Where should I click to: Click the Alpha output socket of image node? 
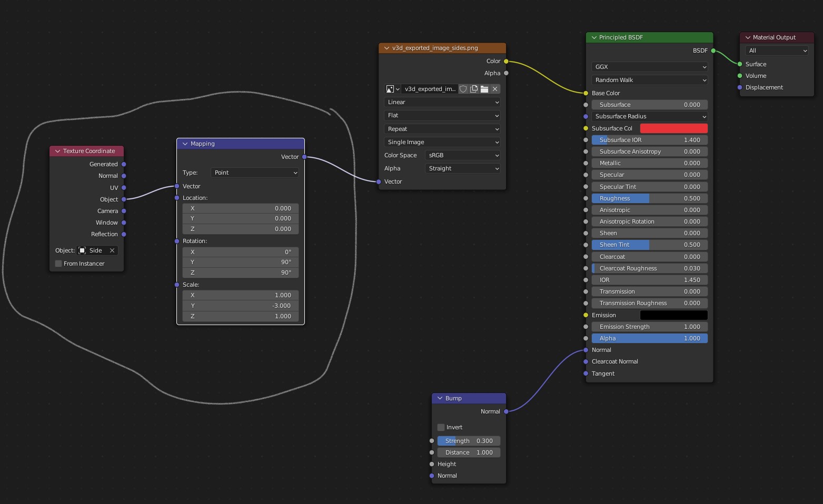(506, 73)
